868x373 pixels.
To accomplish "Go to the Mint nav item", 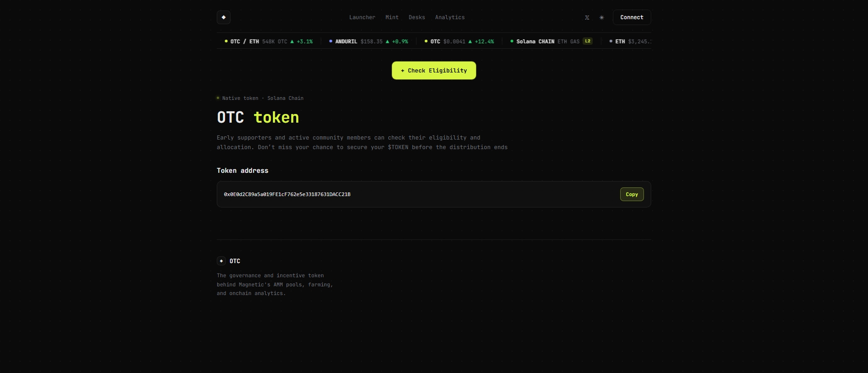I will pos(392,17).
